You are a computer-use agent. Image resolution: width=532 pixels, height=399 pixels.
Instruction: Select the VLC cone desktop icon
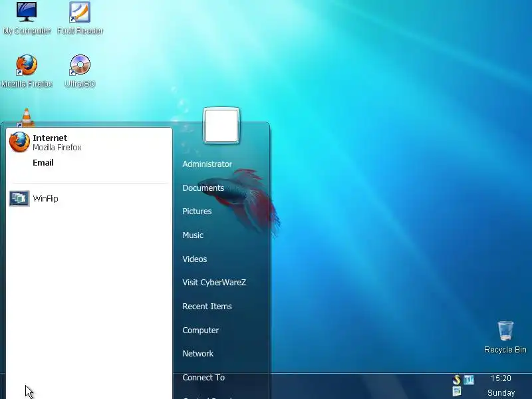pyautogui.click(x=26, y=118)
